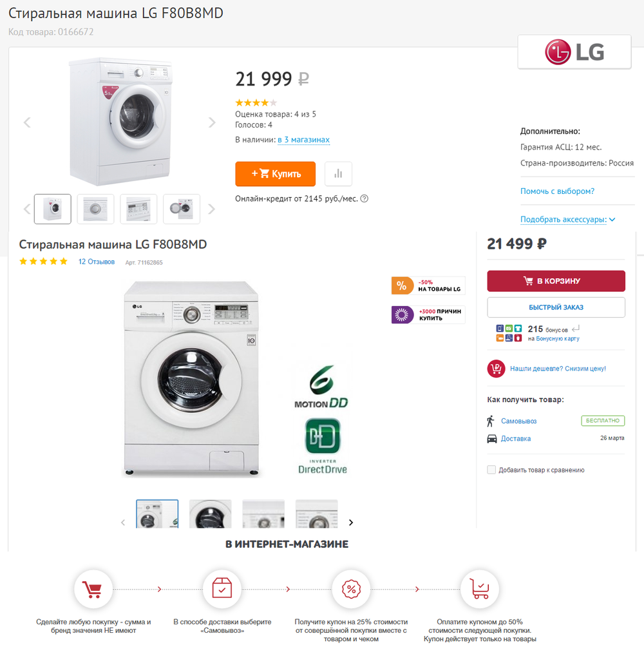The image size is (644, 645).
Task: Open the Помочь с выбором link
Action: click(557, 191)
